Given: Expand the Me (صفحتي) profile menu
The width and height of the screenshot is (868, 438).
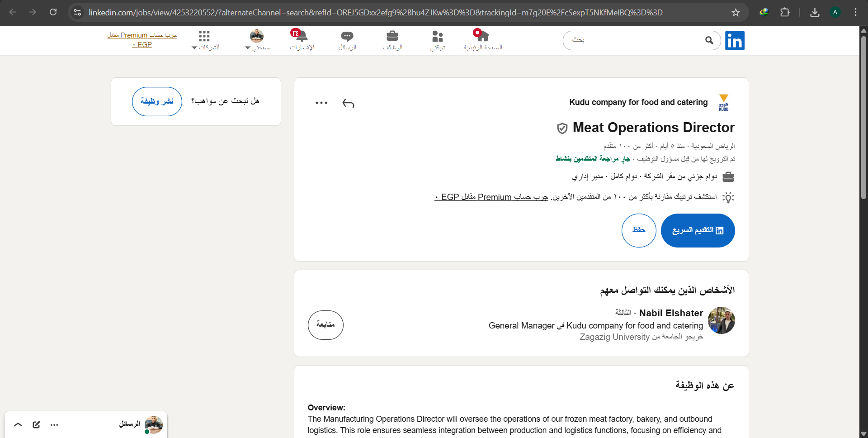Looking at the screenshot, I should click(257, 40).
